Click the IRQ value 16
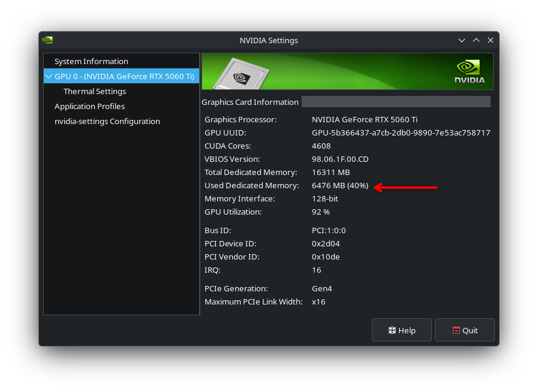 pos(316,270)
